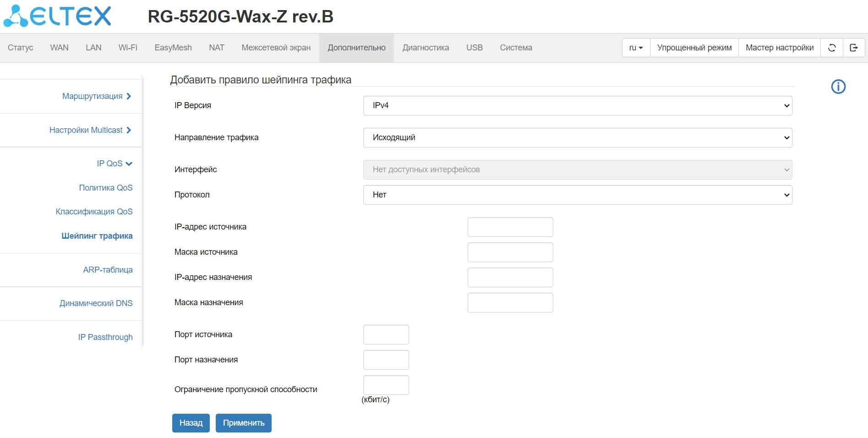The height and width of the screenshot is (438, 868).
Task: Click the Назад button
Action: (191, 423)
